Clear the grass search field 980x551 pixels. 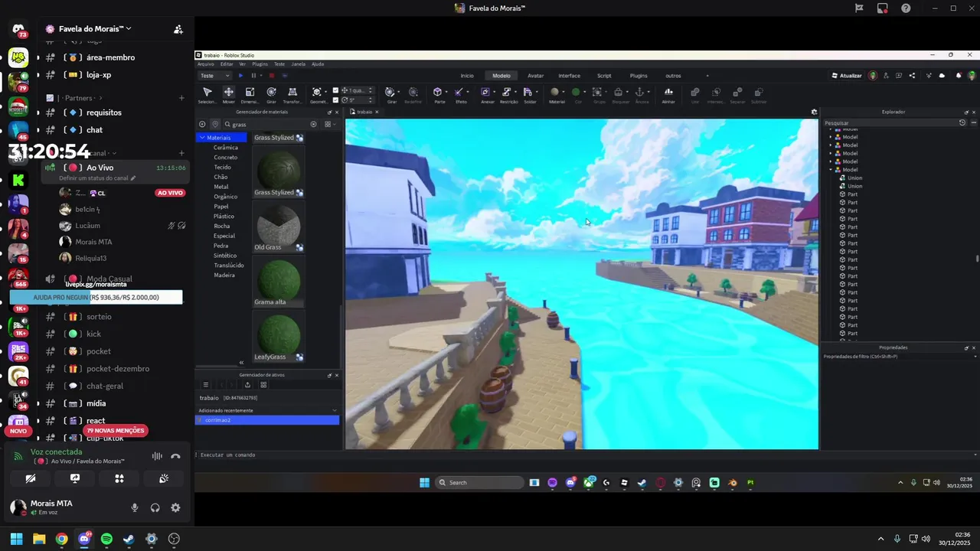click(313, 124)
